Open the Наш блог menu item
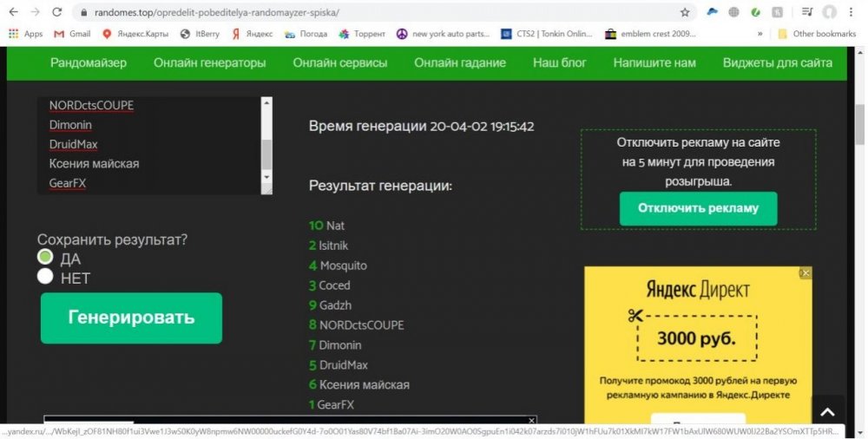Viewport: 868px width, 439px height. point(559,62)
